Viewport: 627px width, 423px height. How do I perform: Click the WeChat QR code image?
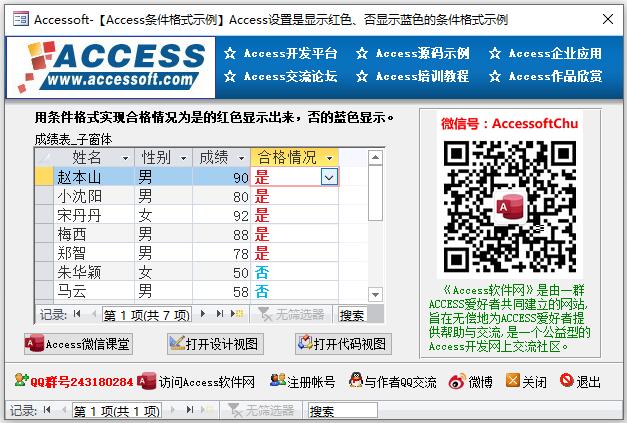[x=510, y=207]
